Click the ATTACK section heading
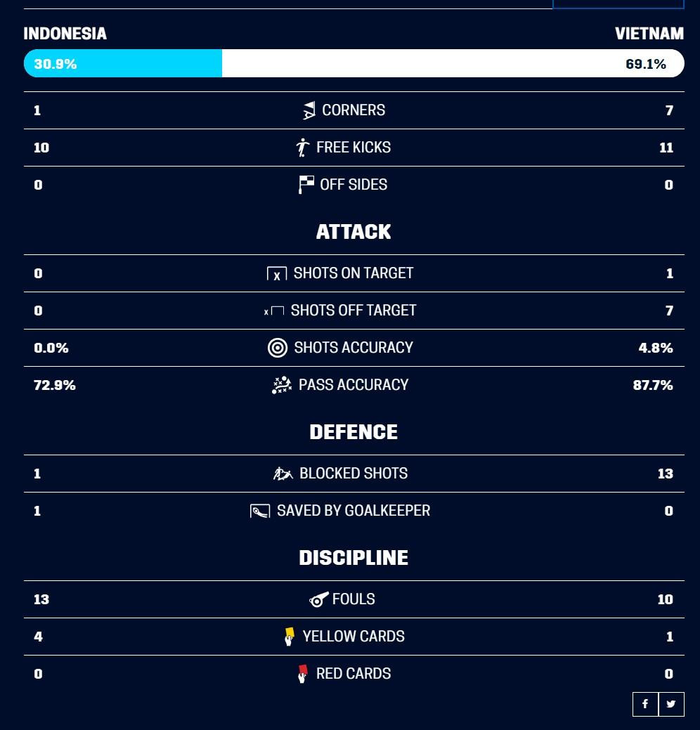The height and width of the screenshot is (730, 700). [x=354, y=232]
